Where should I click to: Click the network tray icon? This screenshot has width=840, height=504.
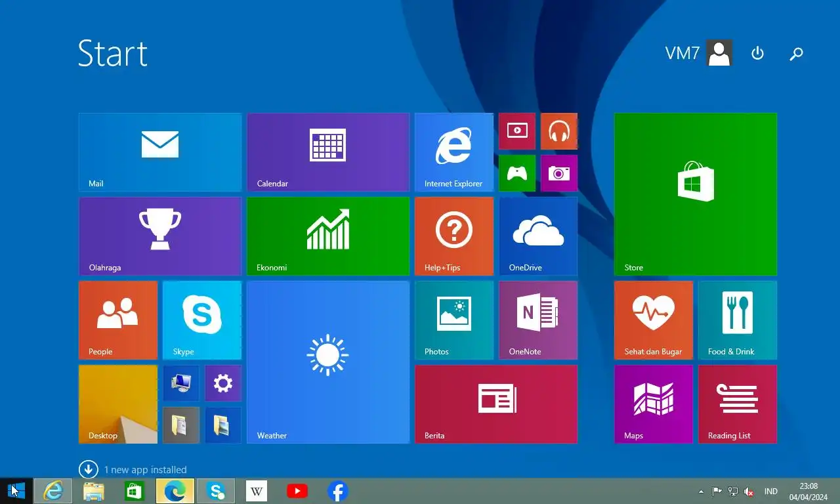point(733,491)
